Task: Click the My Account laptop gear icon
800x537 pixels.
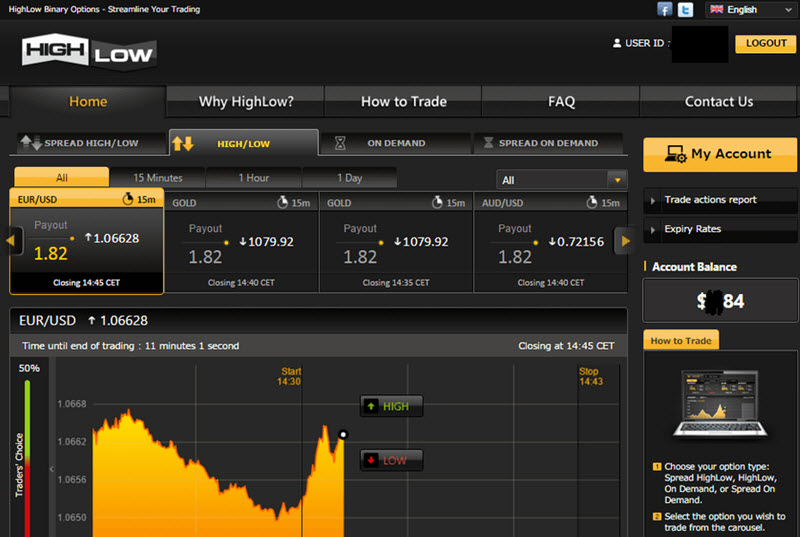Action: (x=676, y=154)
